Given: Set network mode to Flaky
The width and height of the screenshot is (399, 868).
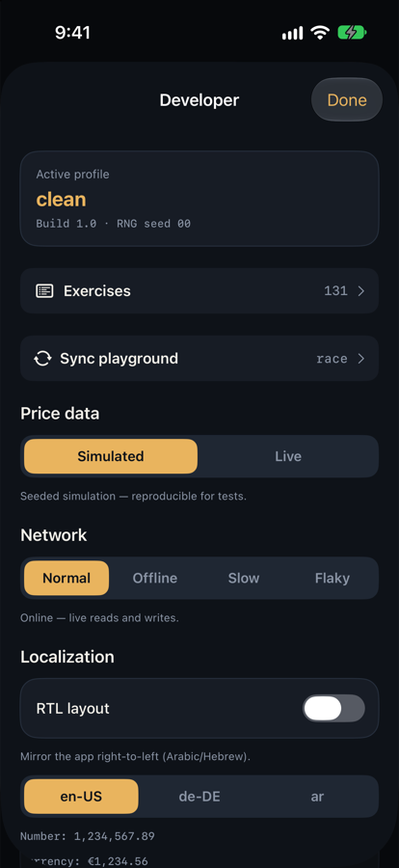Looking at the screenshot, I should pyautogui.click(x=332, y=579).
